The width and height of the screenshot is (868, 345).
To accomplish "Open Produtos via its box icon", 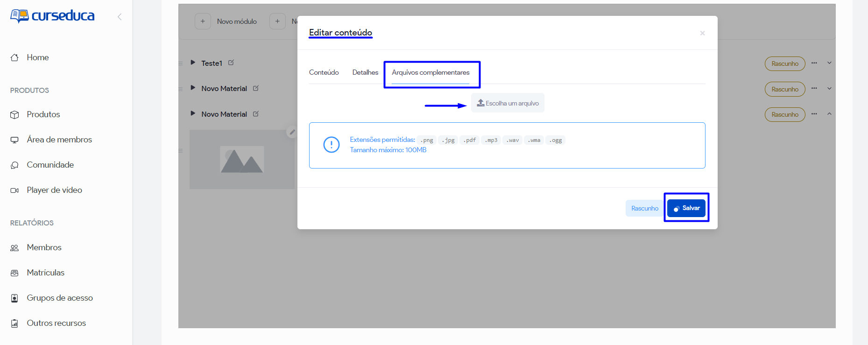I will click(14, 114).
